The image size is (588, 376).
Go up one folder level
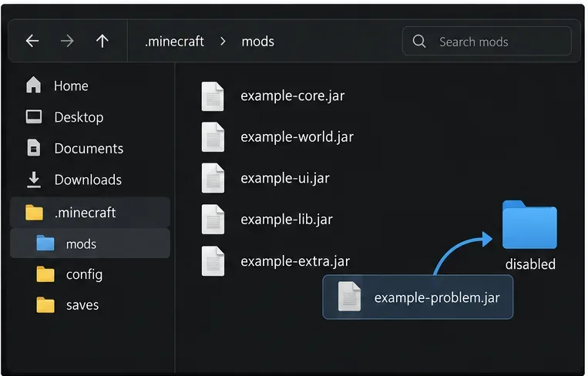coord(102,41)
